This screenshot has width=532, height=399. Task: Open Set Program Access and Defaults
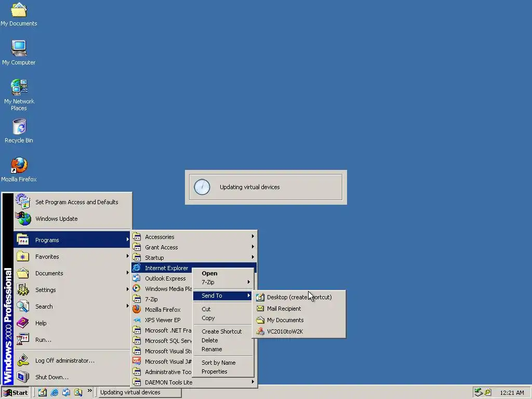tap(73, 202)
